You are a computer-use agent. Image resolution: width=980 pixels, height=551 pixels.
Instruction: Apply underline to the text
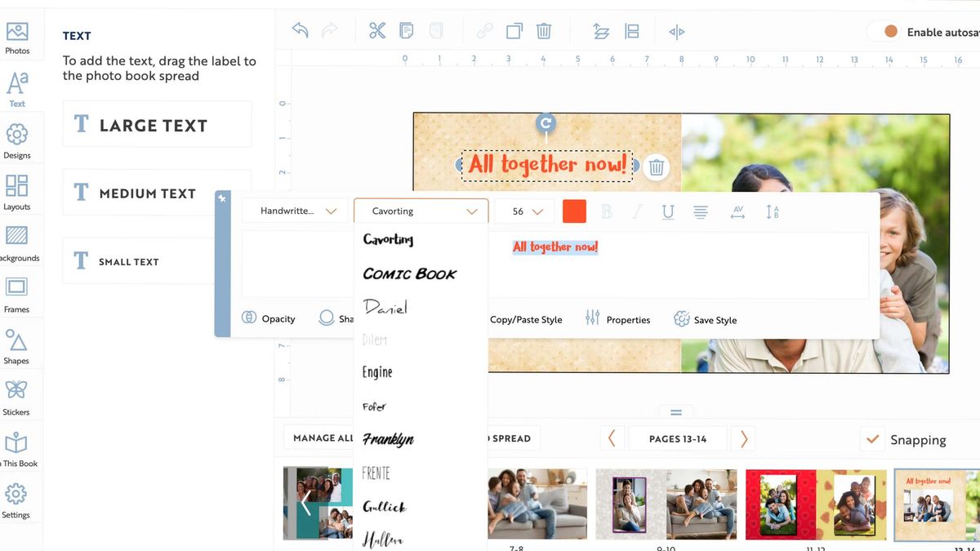668,211
